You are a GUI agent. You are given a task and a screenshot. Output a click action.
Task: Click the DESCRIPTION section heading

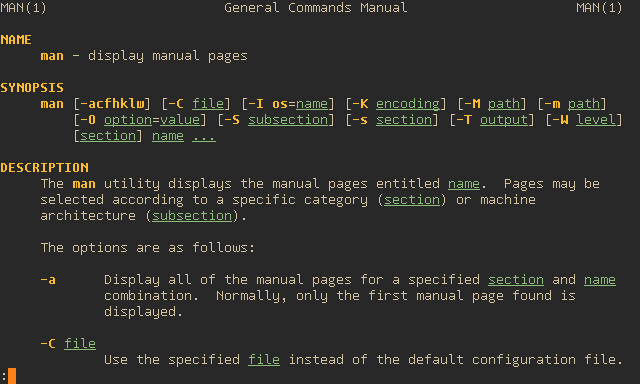[44, 168]
